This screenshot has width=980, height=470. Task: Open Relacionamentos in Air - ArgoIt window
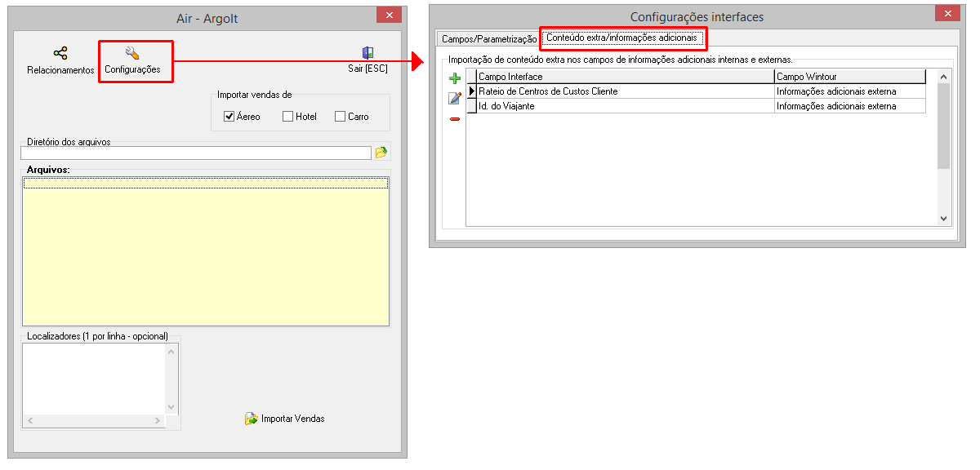(x=60, y=61)
